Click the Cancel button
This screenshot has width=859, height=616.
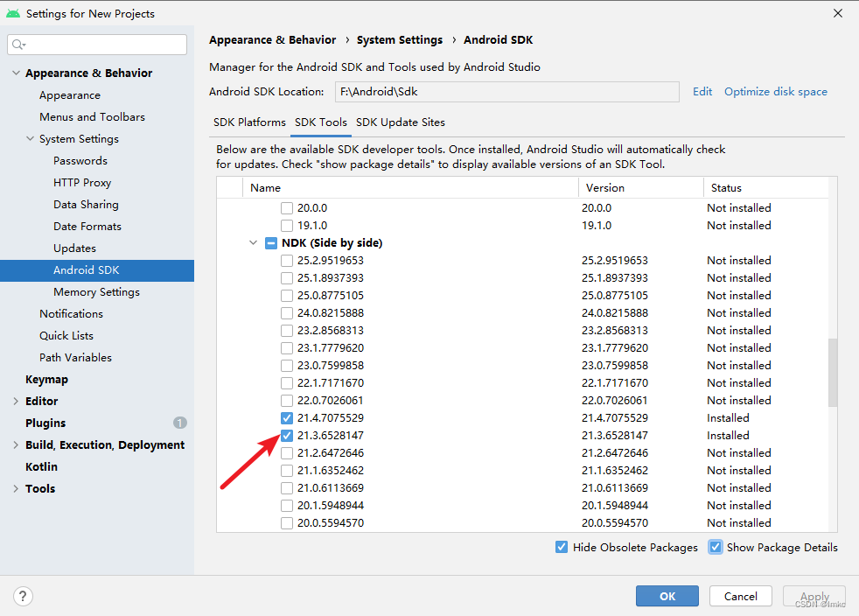point(741,596)
